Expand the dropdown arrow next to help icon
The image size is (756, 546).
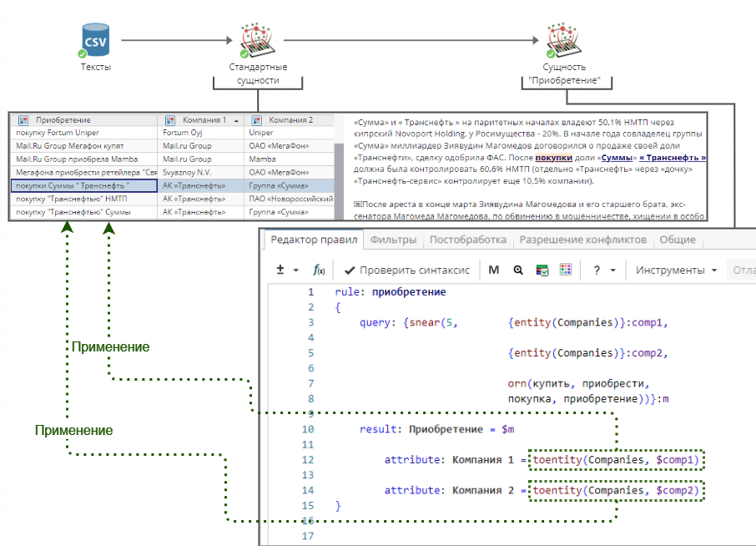[x=612, y=270]
